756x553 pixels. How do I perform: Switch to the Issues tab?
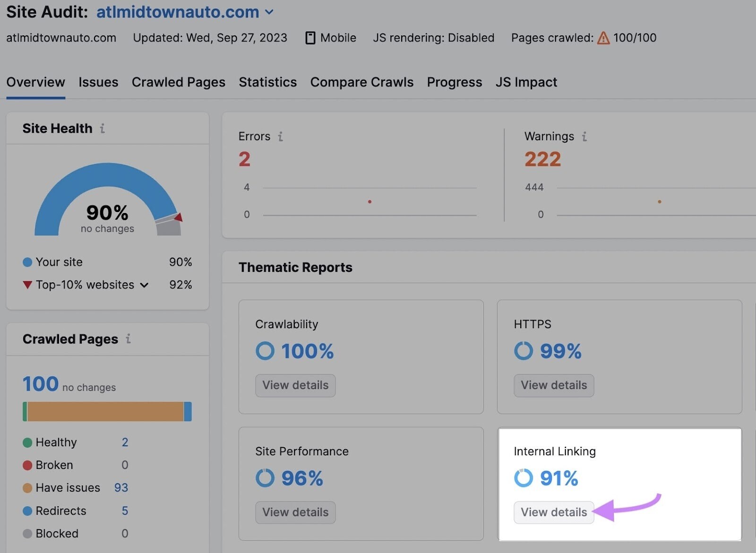click(98, 82)
